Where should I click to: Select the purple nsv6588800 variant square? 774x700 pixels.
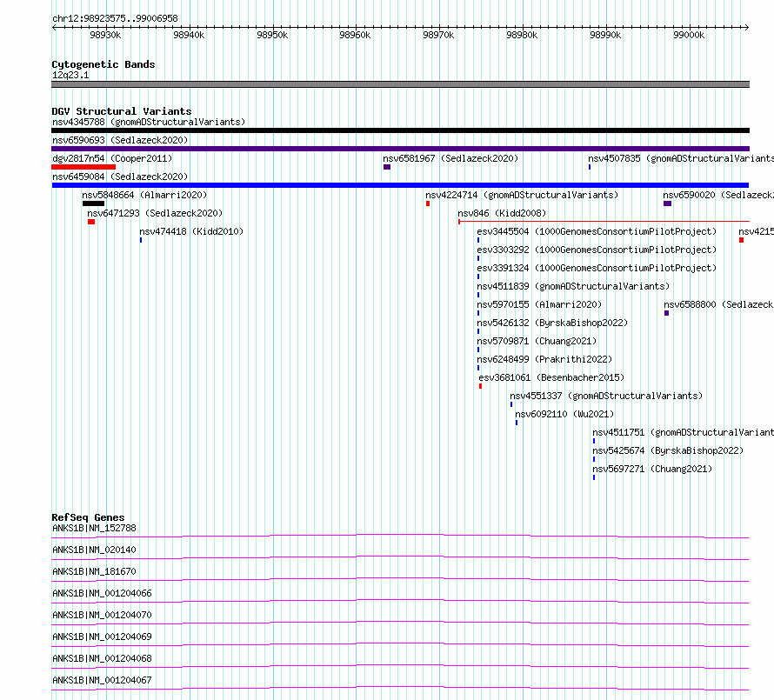click(666, 313)
